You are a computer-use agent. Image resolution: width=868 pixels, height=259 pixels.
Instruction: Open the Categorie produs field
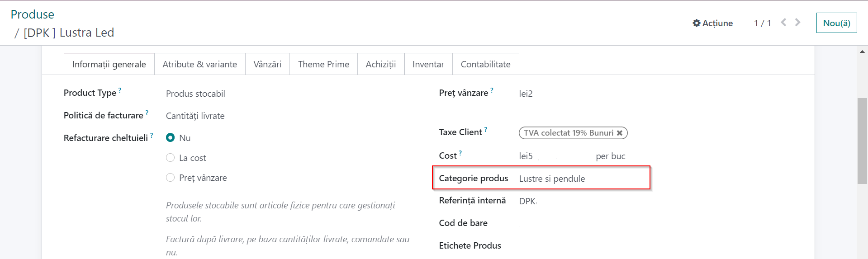coord(552,179)
